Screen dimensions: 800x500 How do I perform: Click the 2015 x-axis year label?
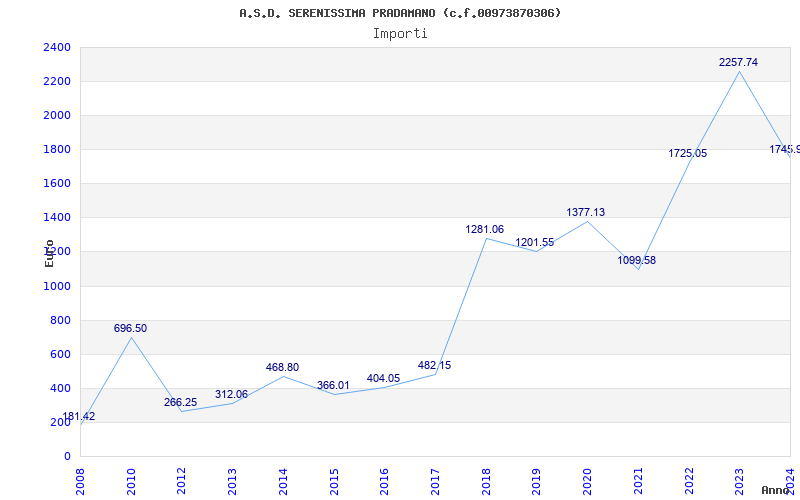[334, 481]
